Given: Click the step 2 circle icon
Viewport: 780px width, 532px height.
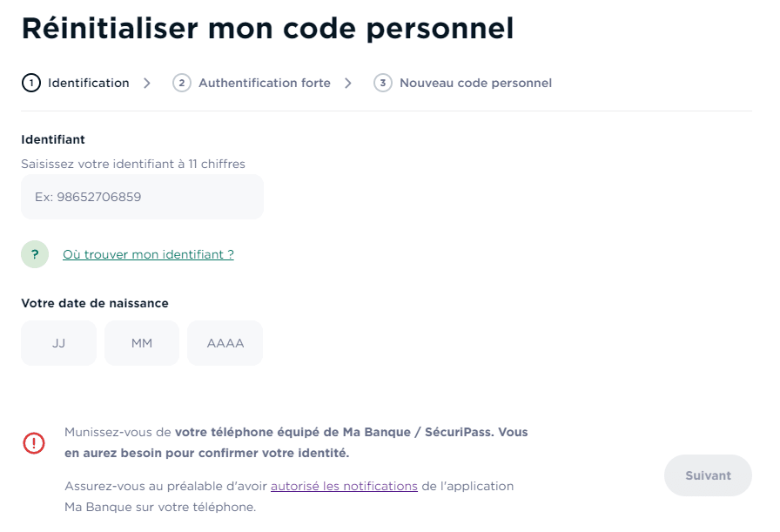Looking at the screenshot, I should coord(182,84).
